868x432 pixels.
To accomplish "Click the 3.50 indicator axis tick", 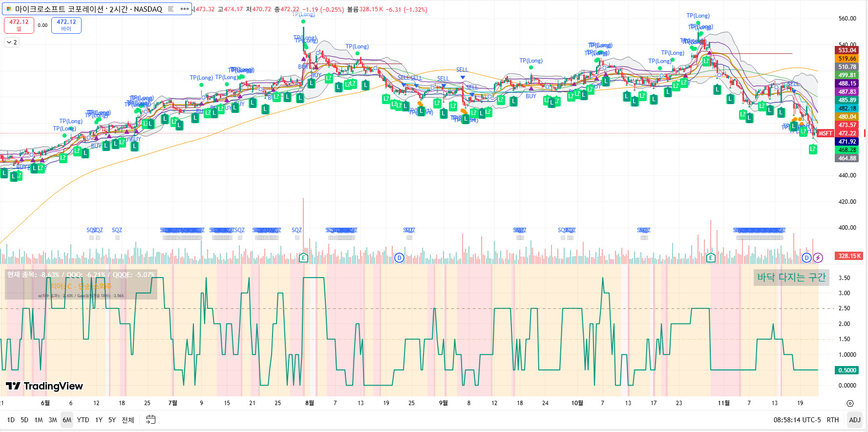I will [844, 278].
